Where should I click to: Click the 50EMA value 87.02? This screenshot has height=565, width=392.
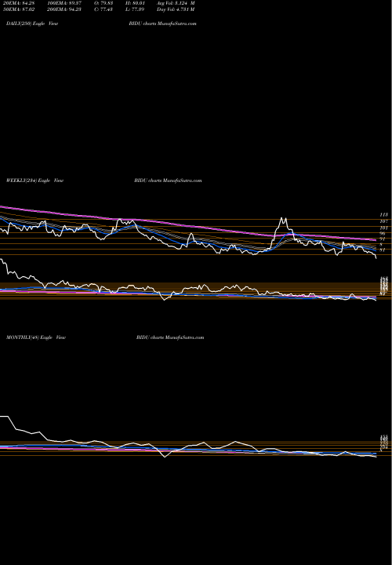coord(19,9)
